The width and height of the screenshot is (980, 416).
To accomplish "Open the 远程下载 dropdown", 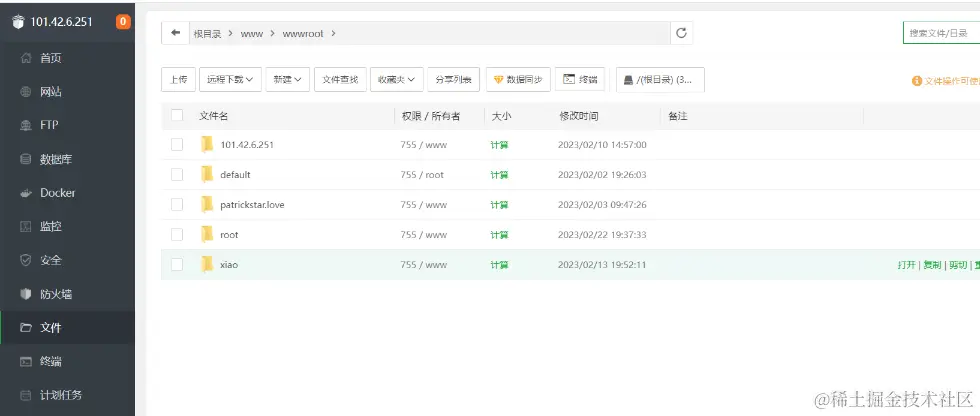I will pos(231,79).
